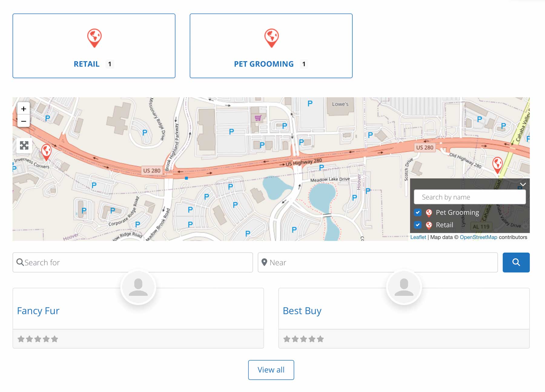This screenshot has width=545, height=392.
Task: Open the Leaflet attribution link
Action: pos(418,237)
